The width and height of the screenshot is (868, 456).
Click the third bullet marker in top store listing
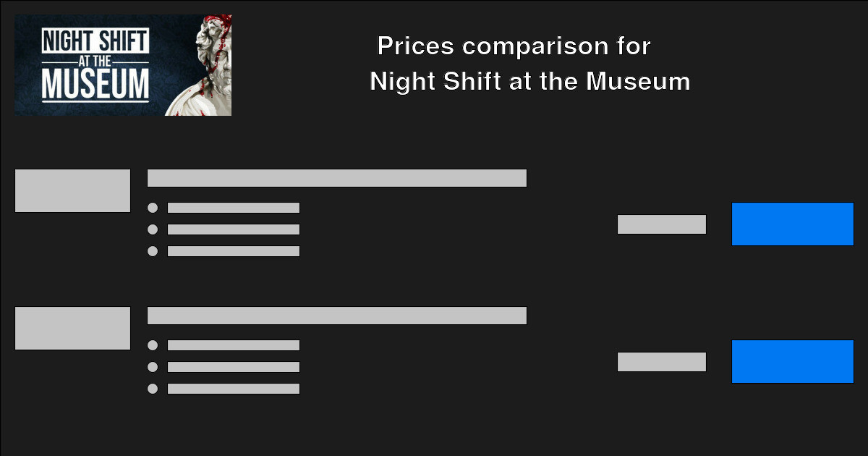[153, 251]
